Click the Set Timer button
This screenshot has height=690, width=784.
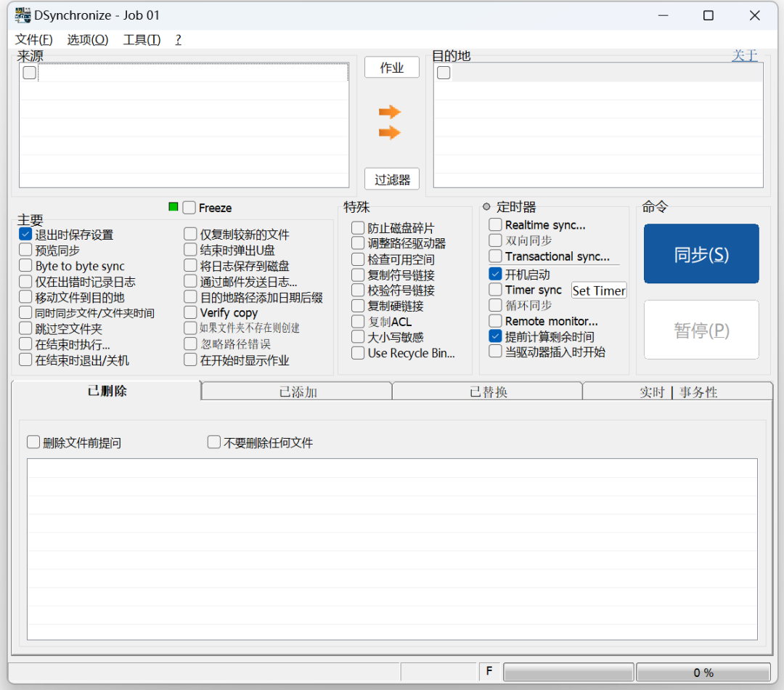click(598, 291)
